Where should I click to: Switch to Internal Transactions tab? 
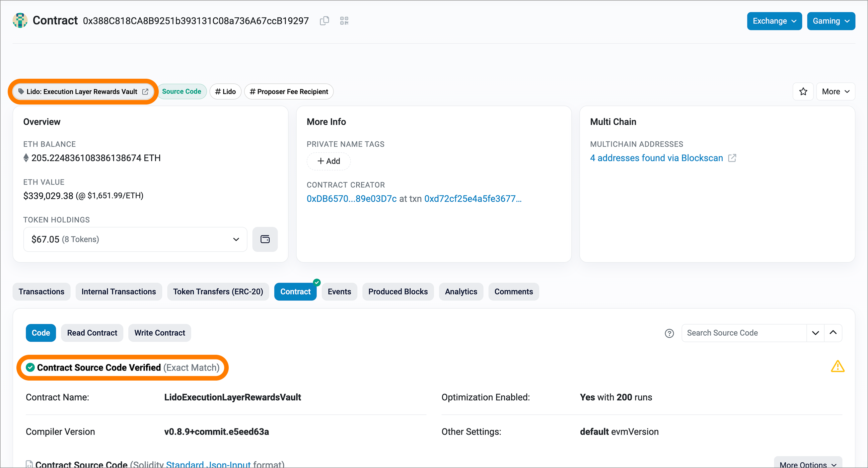pos(119,292)
